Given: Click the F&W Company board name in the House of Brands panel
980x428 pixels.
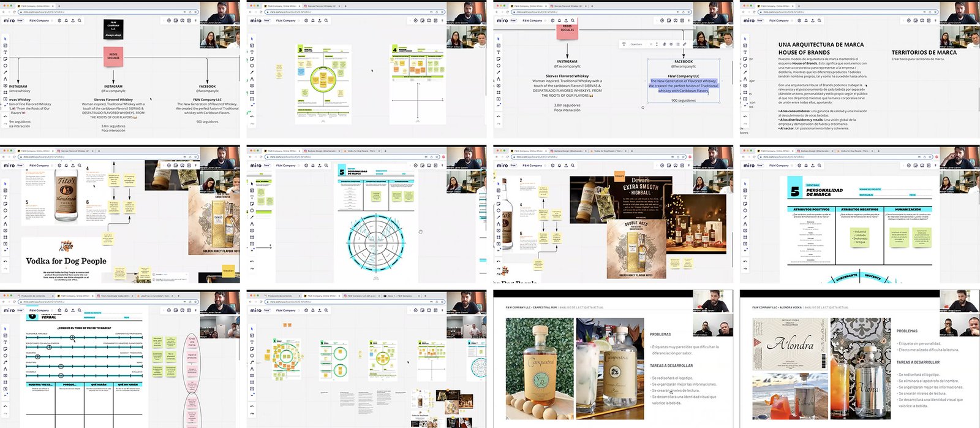Looking at the screenshot, I should point(778,20).
